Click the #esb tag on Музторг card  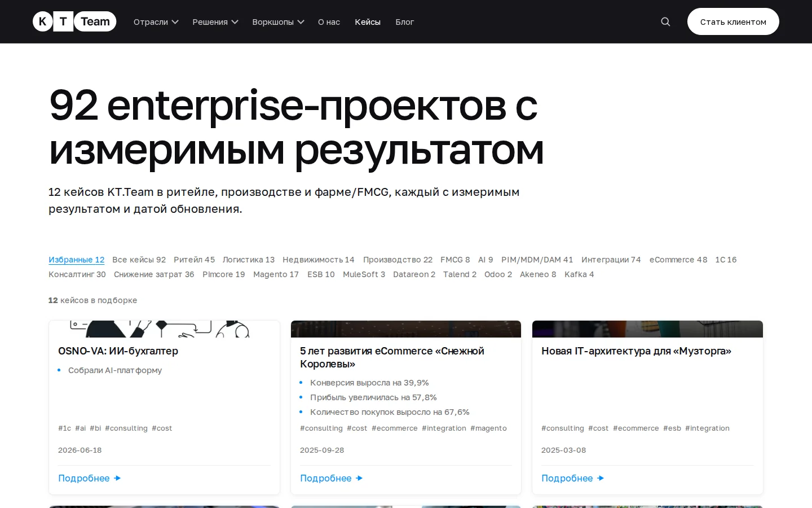pos(672,428)
